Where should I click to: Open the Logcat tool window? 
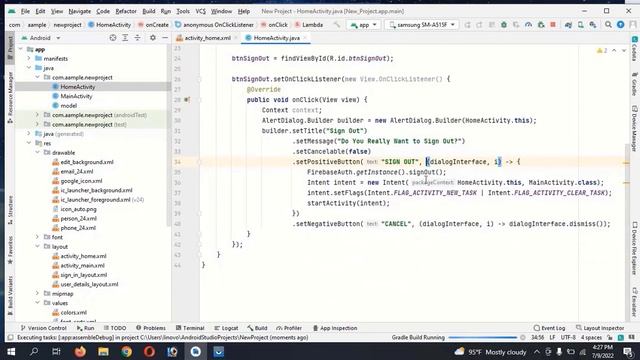coord(226,328)
